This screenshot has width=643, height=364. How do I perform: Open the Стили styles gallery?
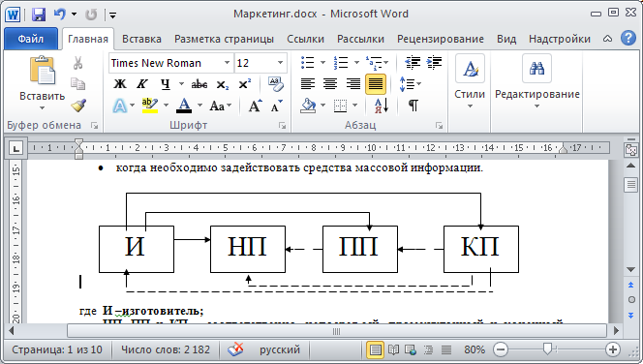[470, 82]
